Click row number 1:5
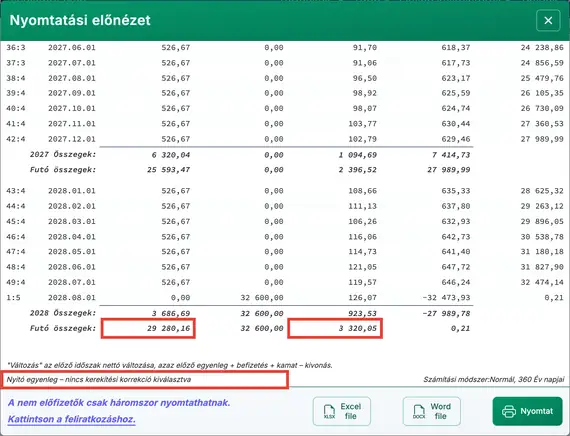Viewport: 570px width, 436px height. pos(13,298)
